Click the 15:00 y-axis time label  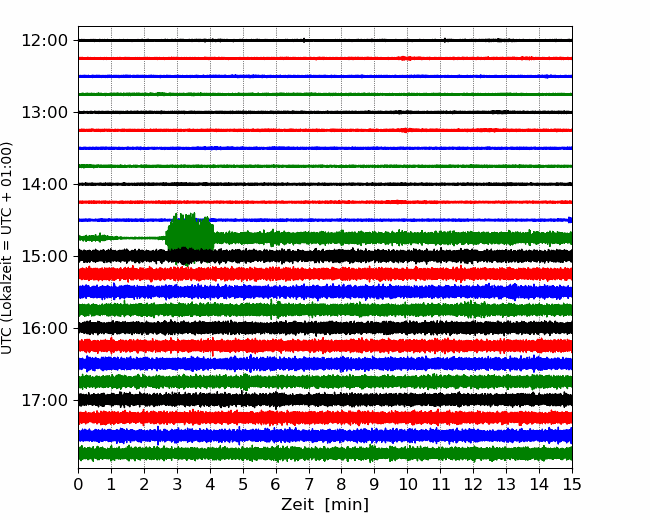tap(44, 256)
